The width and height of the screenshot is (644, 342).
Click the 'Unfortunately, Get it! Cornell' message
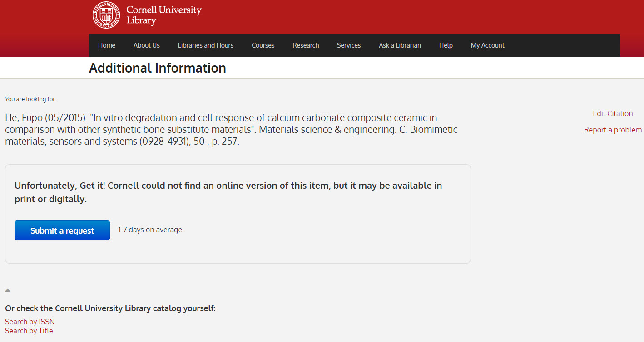coord(228,192)
